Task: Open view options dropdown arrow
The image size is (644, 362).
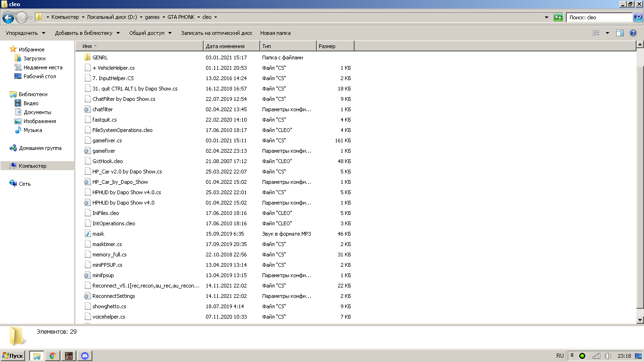Action: coord(607,33)
